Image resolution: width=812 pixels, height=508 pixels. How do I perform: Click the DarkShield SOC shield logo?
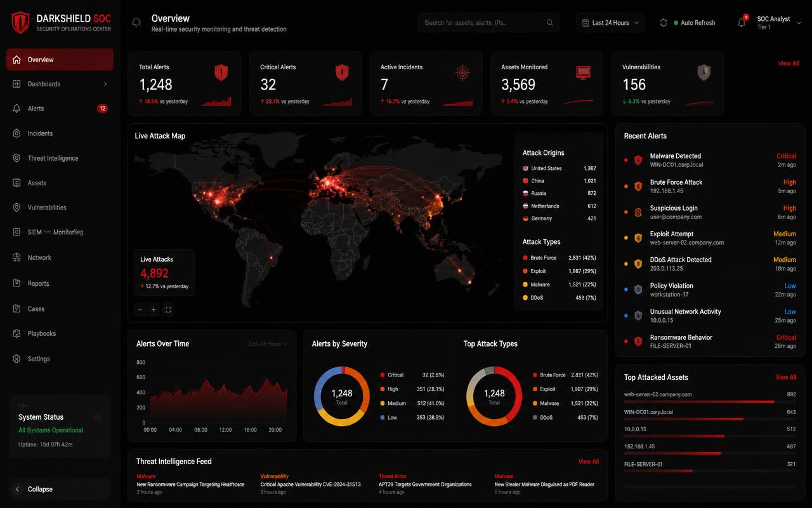pos(20,22)
